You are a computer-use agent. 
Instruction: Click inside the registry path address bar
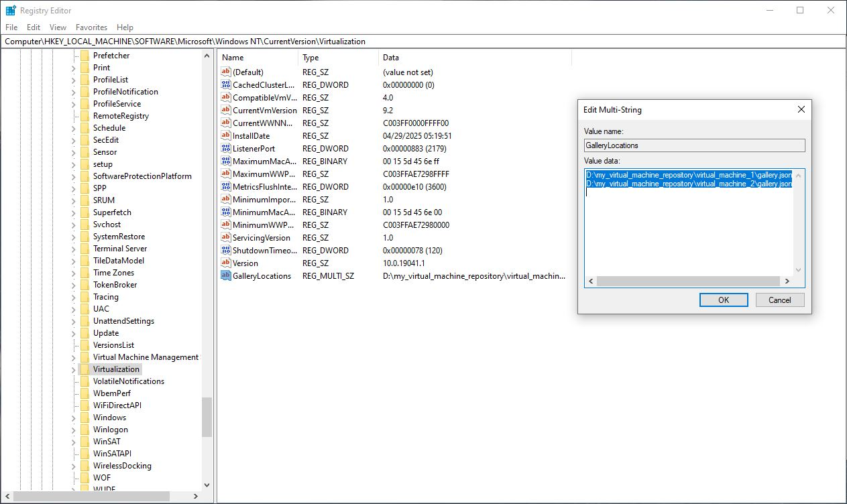(268, 41)
